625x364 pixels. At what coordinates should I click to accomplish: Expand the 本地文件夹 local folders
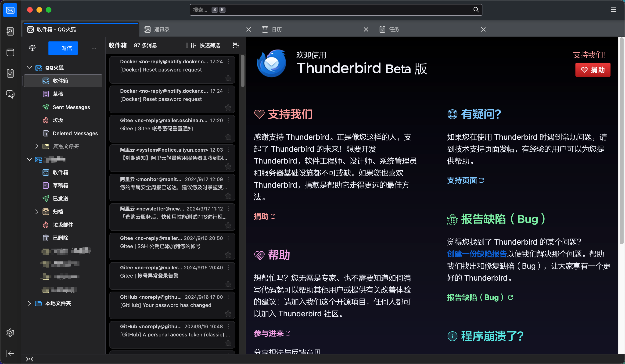tap(29, 303)
